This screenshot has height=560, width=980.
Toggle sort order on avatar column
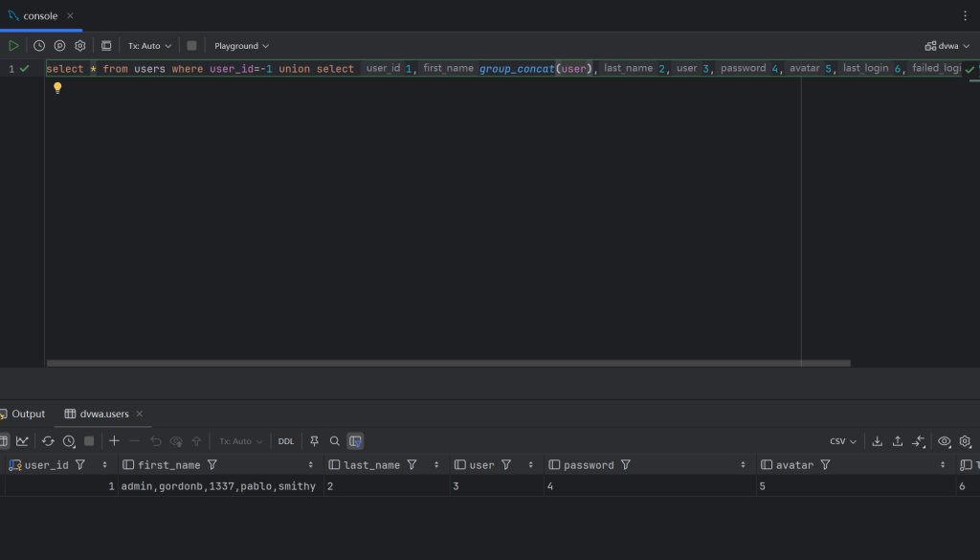coord(943,465)
